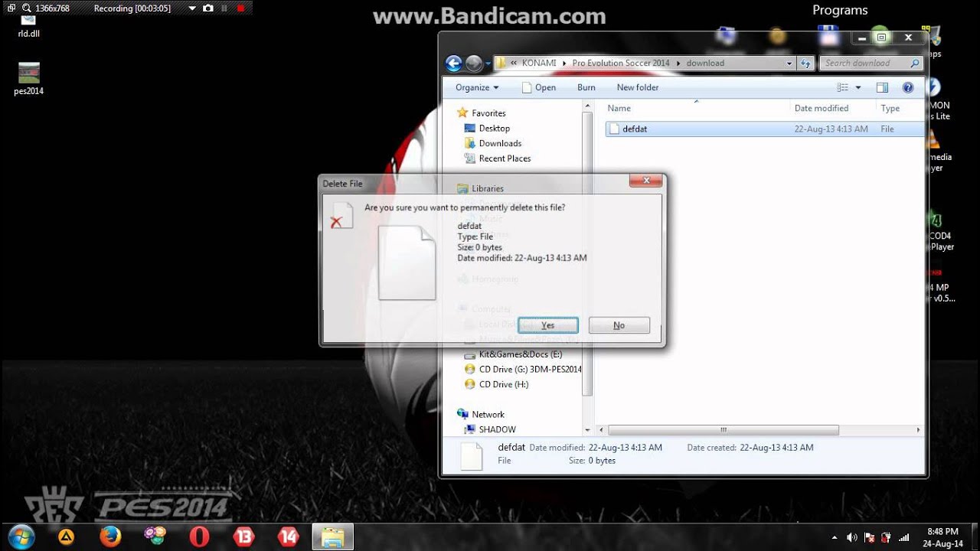
Task: Open the volume control tray icon
Action: (x=852, y=538)
